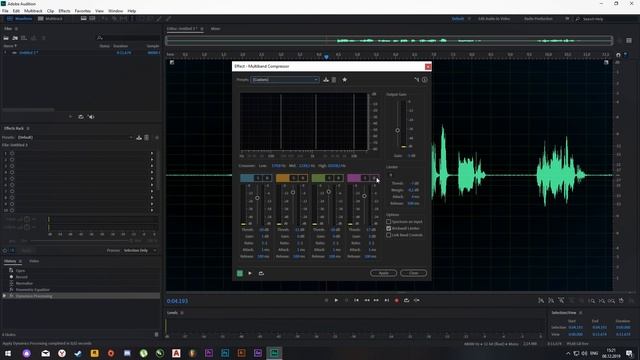Screen dimensions: 640x360
Task: Toggle power for effects rack slot 1
Action: tap(12, 153)
